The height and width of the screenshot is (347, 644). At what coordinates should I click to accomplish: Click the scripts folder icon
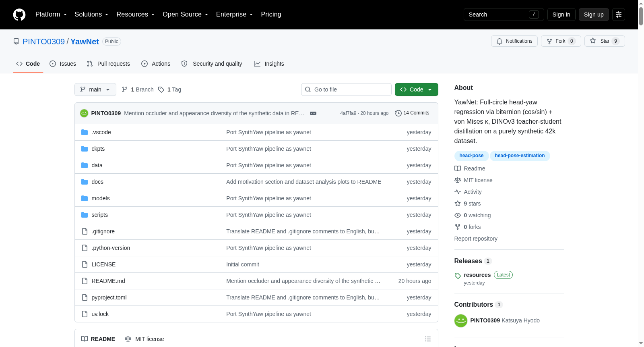(85, 215)
